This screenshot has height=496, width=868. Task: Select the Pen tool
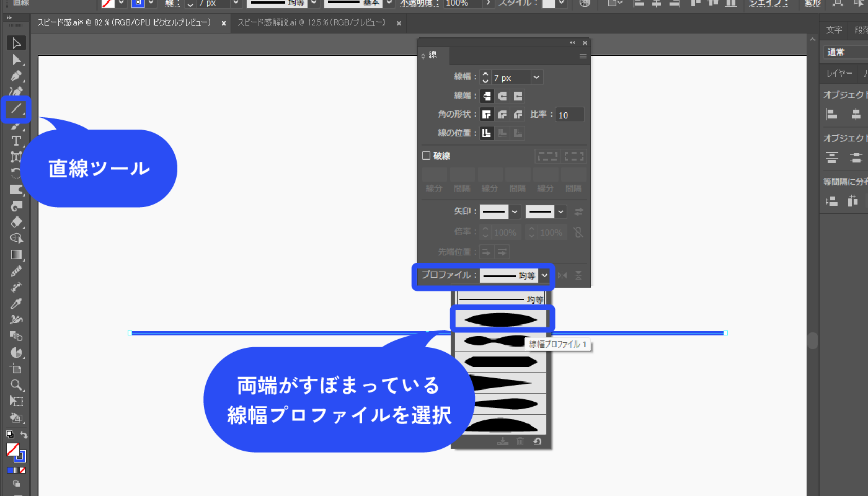pos(16,76)
